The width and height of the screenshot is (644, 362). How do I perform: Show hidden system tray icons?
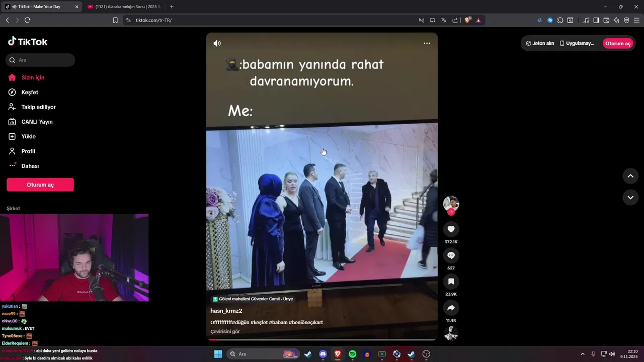pyautogui.click(x=583, y=354)
